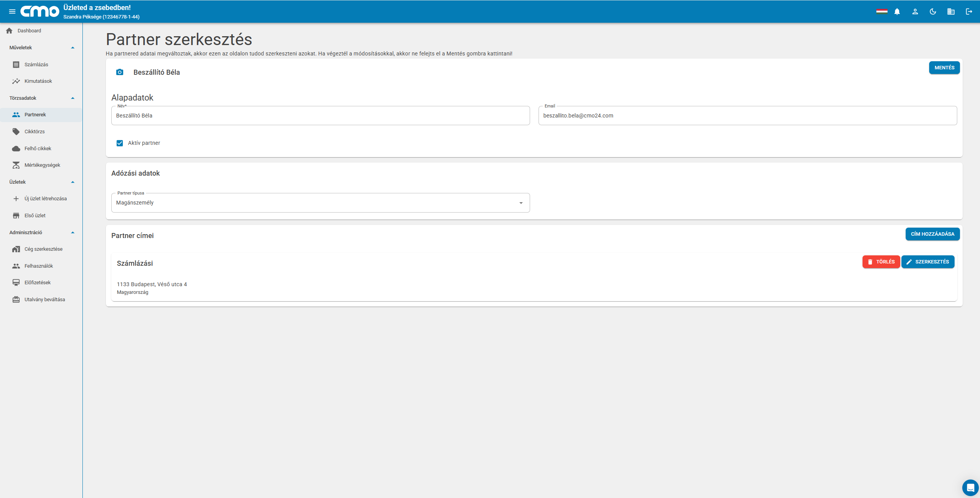Open Cég szerkesztése menu label
Screen dimensions: 980x498
point(44,249)
